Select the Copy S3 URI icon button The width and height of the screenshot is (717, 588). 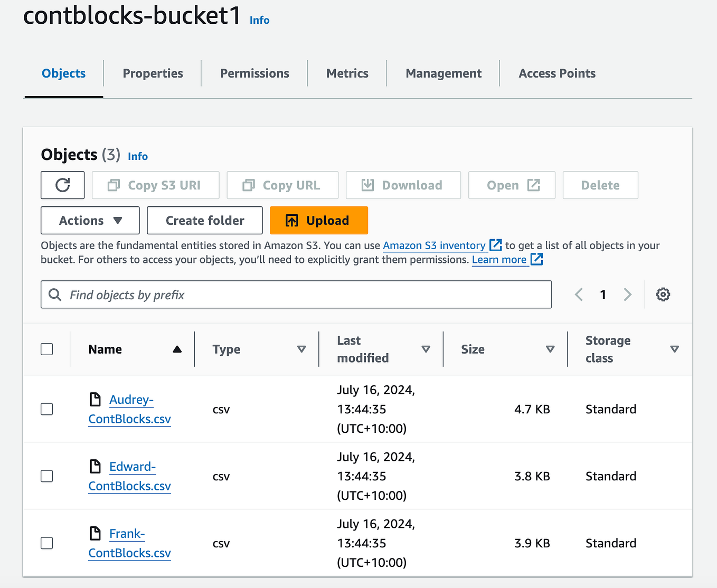click(114, 185)
